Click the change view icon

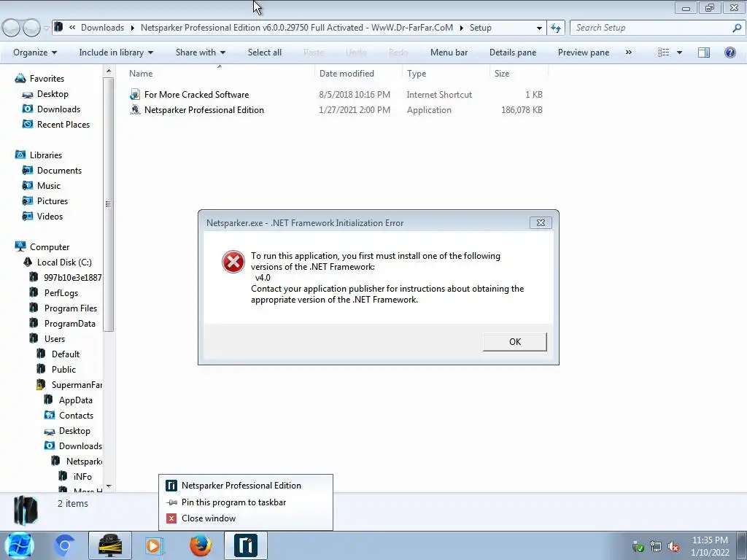click(x=664, y=52)
